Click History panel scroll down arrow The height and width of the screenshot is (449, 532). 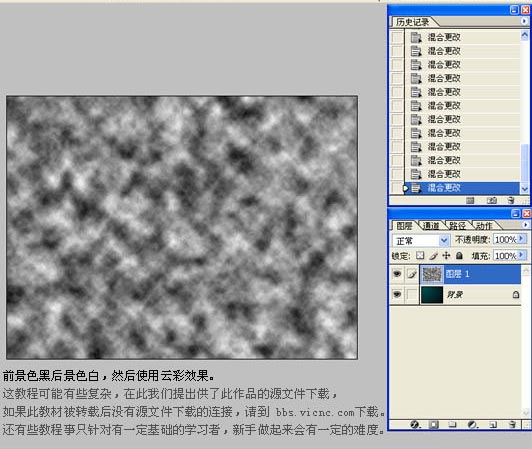pos(525,189)
